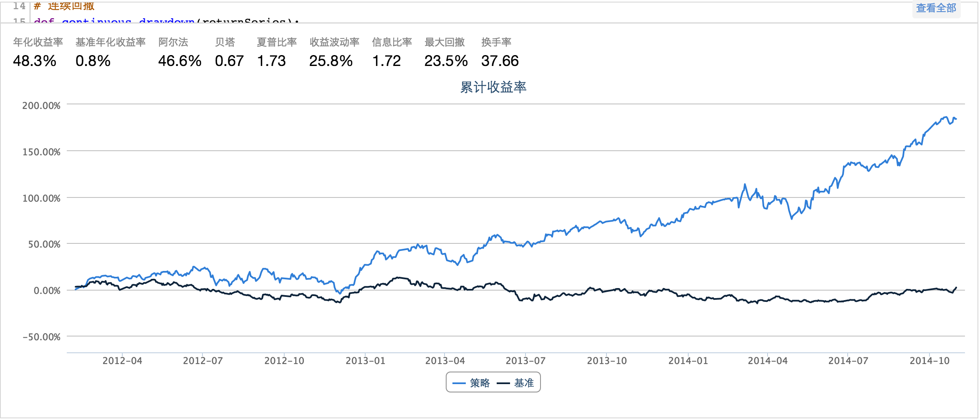The image size is (980, 420).
Task: Click the 信息比率 value 1.72
Action: (386, 61)
